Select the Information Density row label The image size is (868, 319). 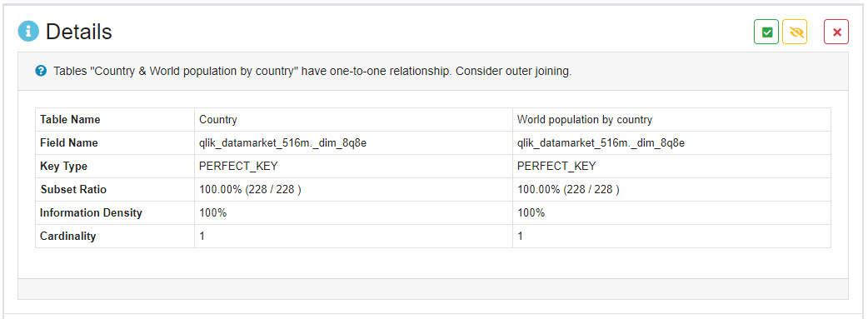coord(92,212)
